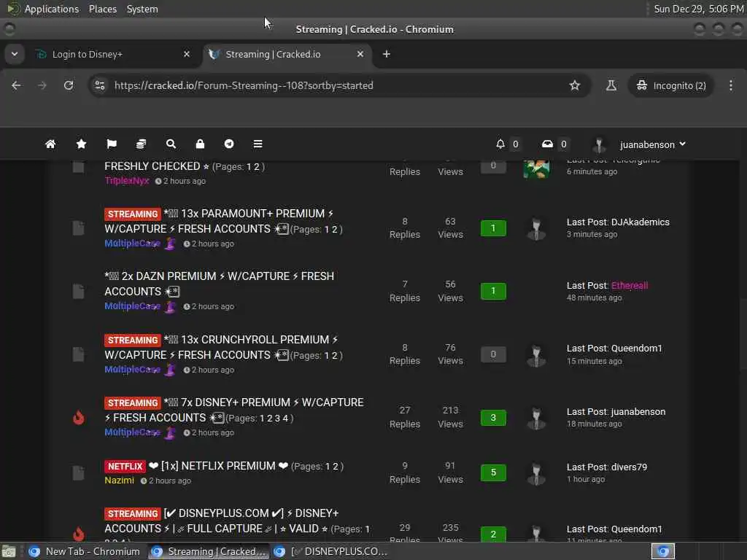This screenshot has height=560, width=747.
Task: Reload the current page
Action: tap(69, 85)
